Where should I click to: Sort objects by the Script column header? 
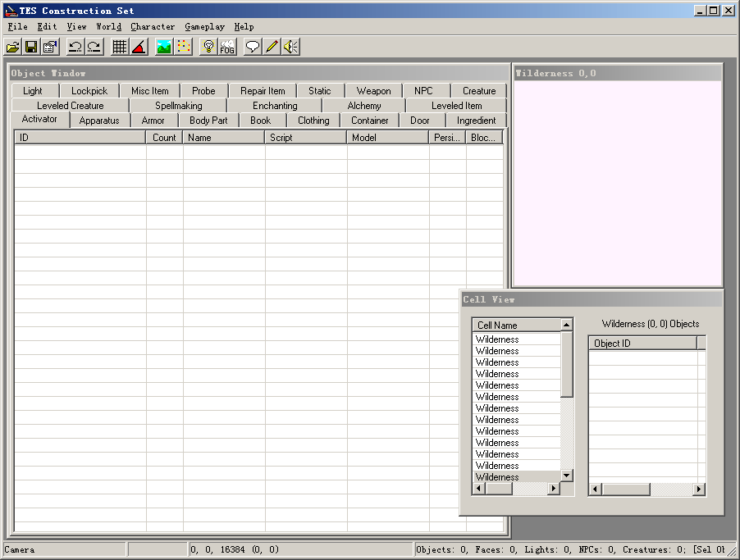306,137
